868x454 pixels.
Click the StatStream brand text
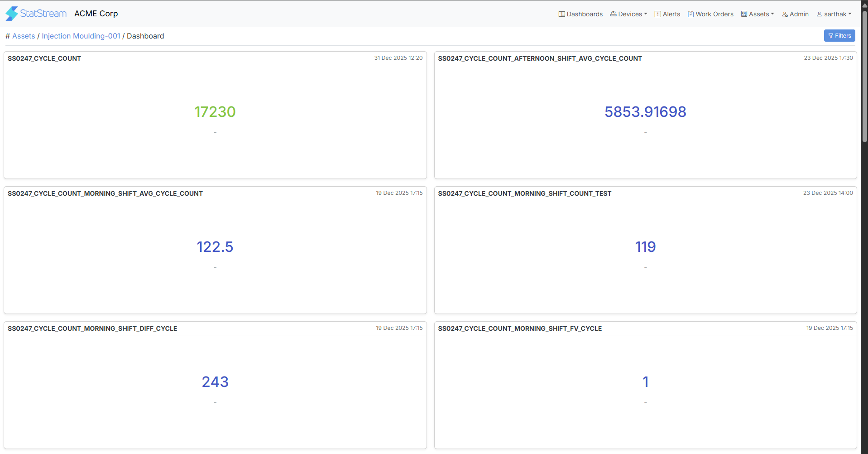[x=43, y=14]
